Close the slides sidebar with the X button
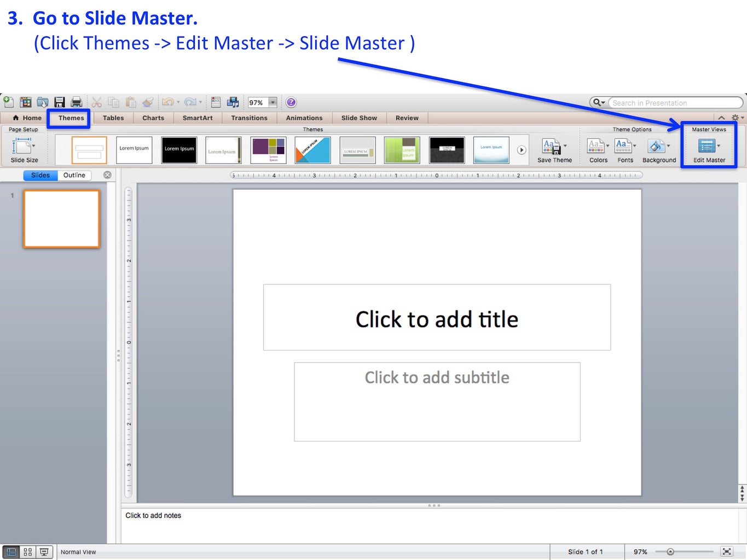 click(107, 175)
